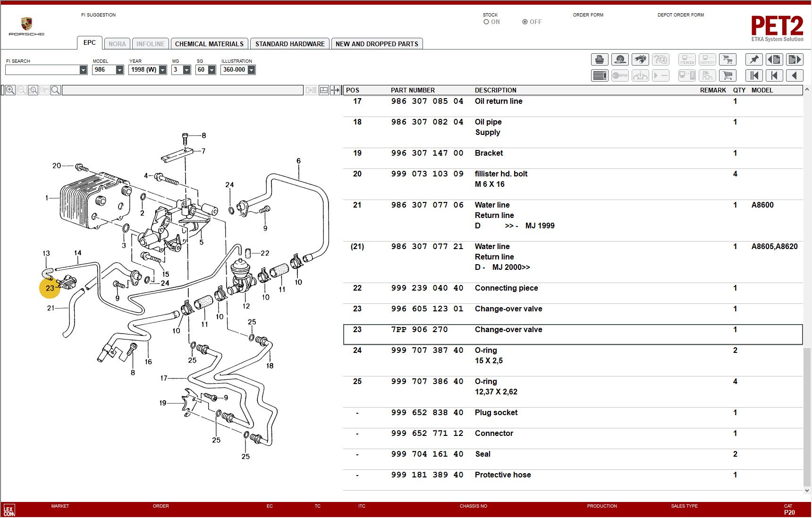Image resolution: width=812 pixels, height=518 pixels.
Task: Open the NEW AND DROPPED PARTS tab
Action: tap(377, 44)
